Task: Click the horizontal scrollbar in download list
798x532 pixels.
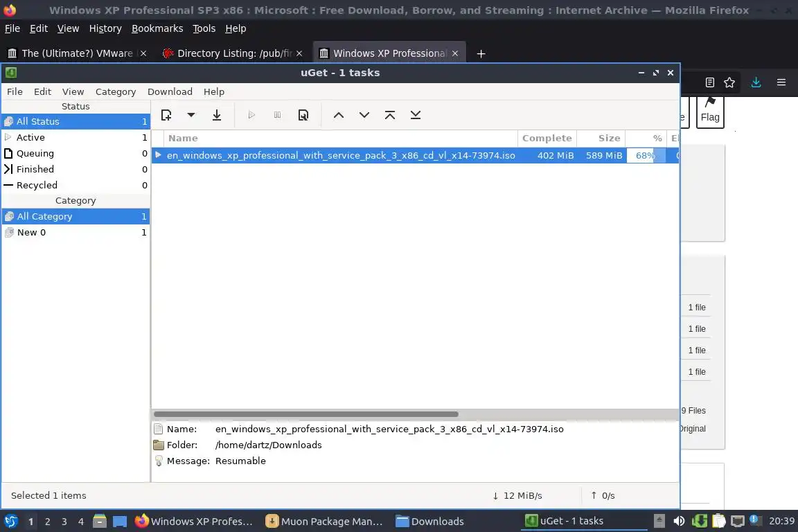Action: click(306, 414)
